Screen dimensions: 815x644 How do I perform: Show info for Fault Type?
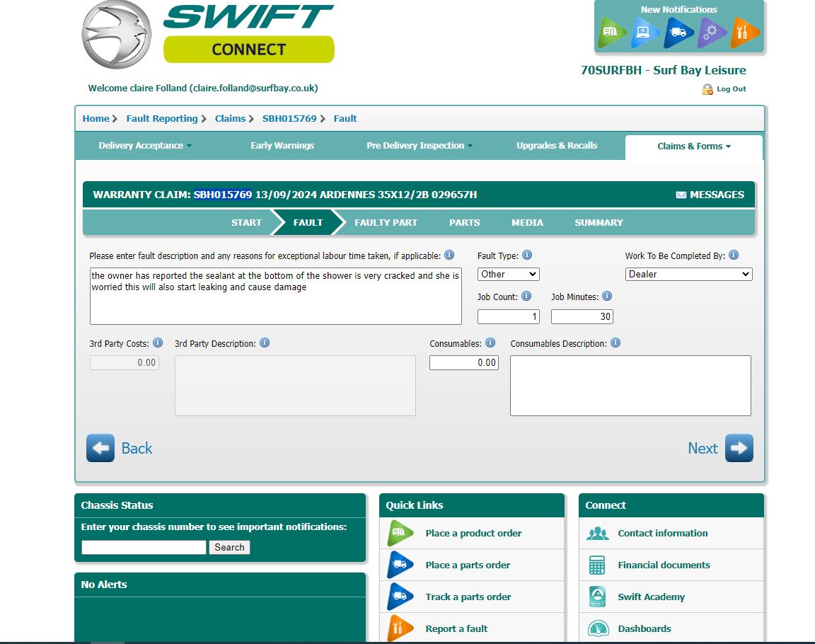(x=527, y=255)
